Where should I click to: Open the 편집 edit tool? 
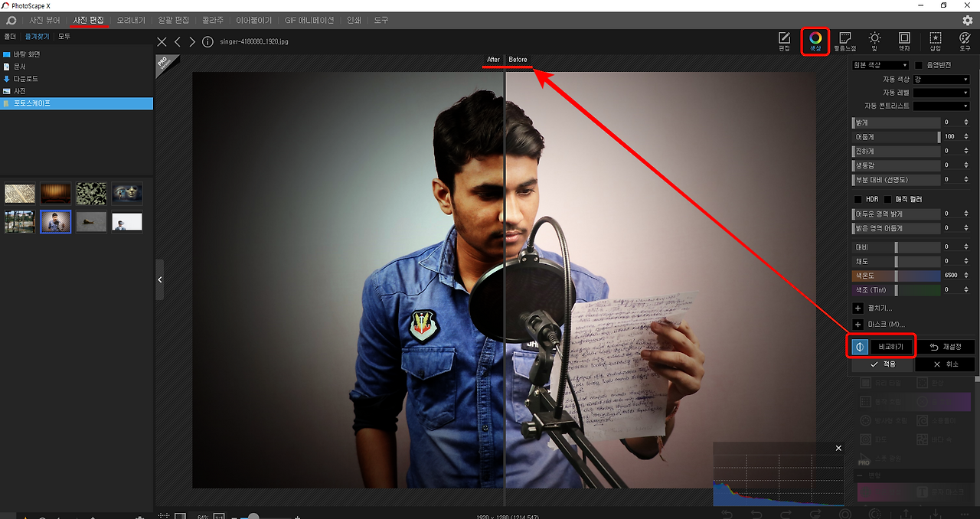784,41
